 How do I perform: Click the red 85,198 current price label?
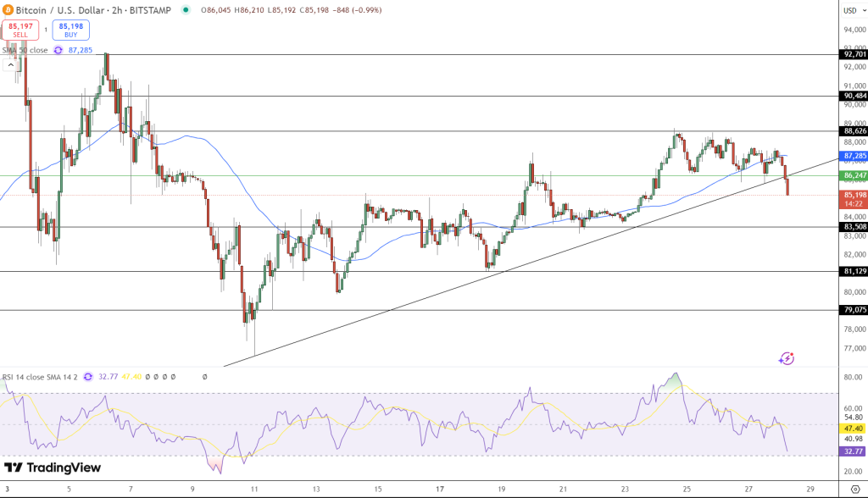pos(854,199)
